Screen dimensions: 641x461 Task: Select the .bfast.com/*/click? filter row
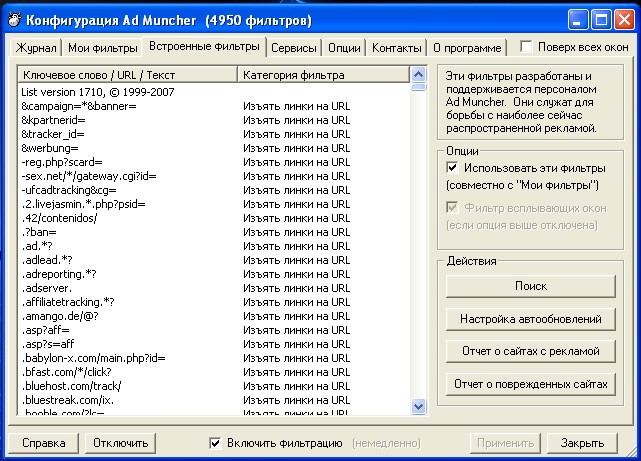[x=214, y=372]
